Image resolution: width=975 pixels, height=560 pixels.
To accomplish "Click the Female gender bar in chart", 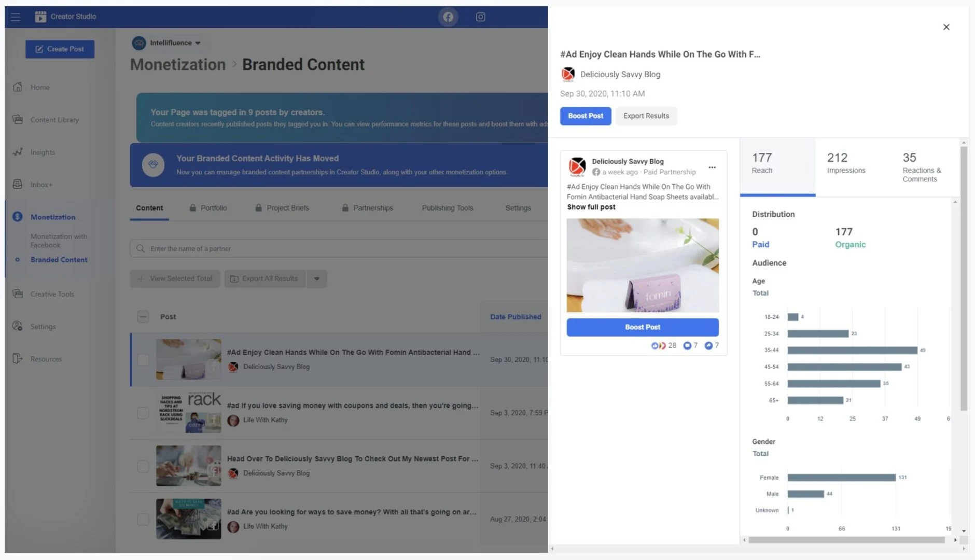I will click(x=841, y=478).
